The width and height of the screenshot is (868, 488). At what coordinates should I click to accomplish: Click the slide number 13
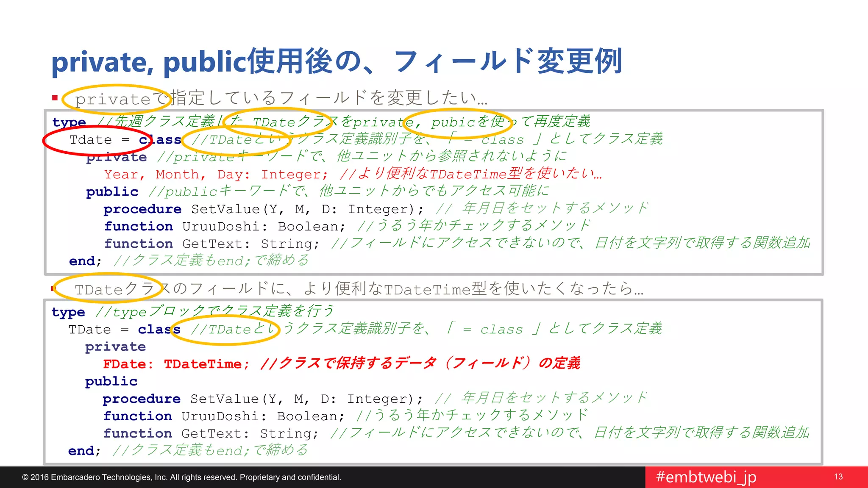(838, 477)
